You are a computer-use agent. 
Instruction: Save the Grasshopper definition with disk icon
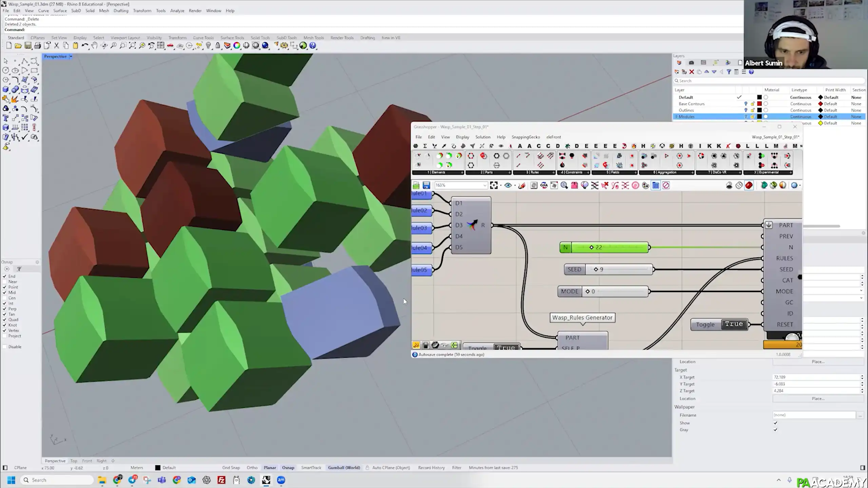[426, 185]
